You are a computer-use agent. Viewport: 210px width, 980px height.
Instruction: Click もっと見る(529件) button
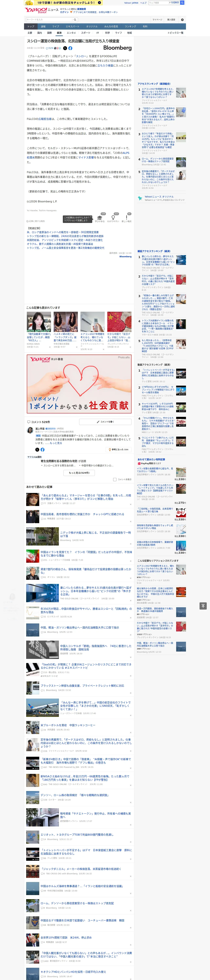point(79,473)
